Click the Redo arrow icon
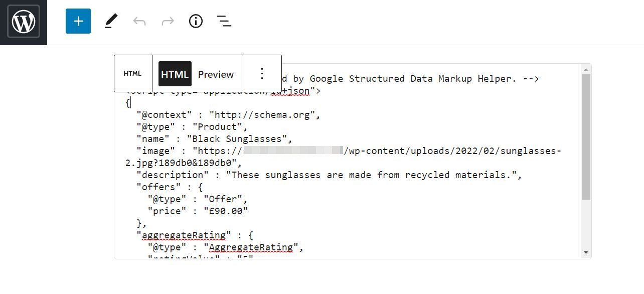Viewport: 644px width, 294px height. coord(167,21)
